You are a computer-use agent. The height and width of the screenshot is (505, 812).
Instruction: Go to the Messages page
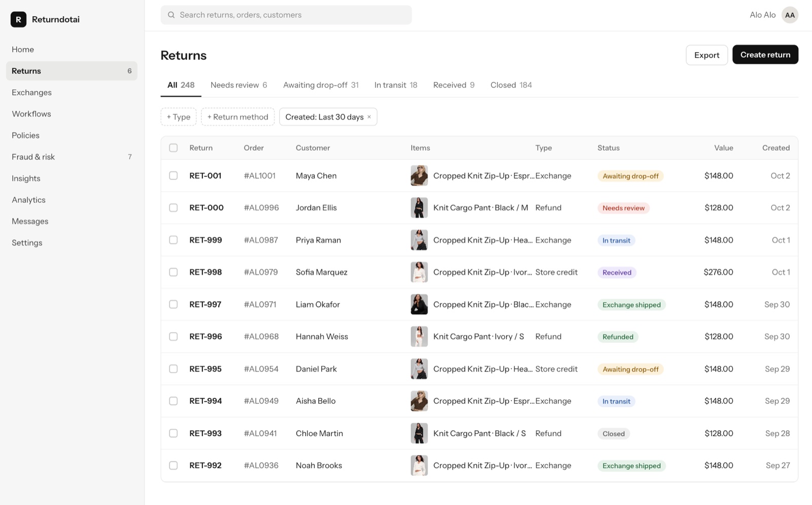(x=72, y=221)
